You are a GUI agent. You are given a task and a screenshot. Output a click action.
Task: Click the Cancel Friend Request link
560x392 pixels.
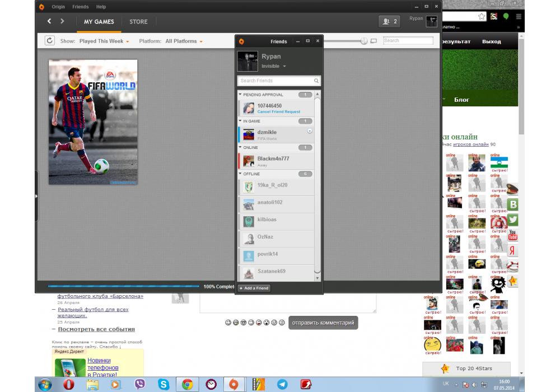click(278, 112)
